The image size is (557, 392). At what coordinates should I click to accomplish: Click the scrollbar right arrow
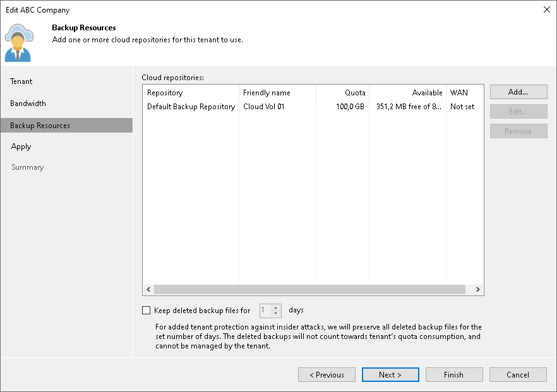(x=478, y=289)
